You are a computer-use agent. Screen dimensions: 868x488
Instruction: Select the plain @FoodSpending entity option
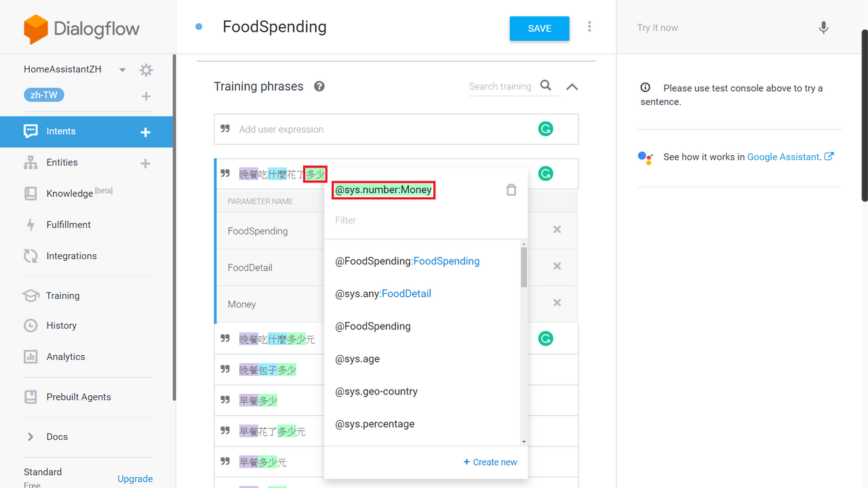click(372, 326)
